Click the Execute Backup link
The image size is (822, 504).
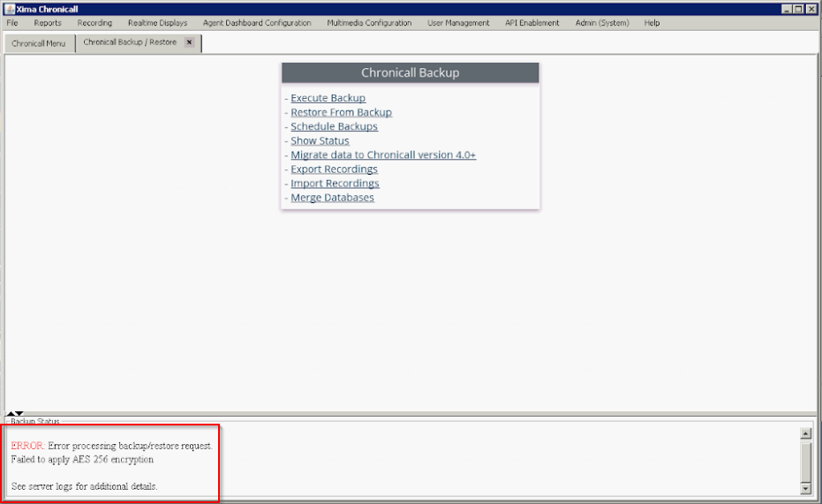328,98
